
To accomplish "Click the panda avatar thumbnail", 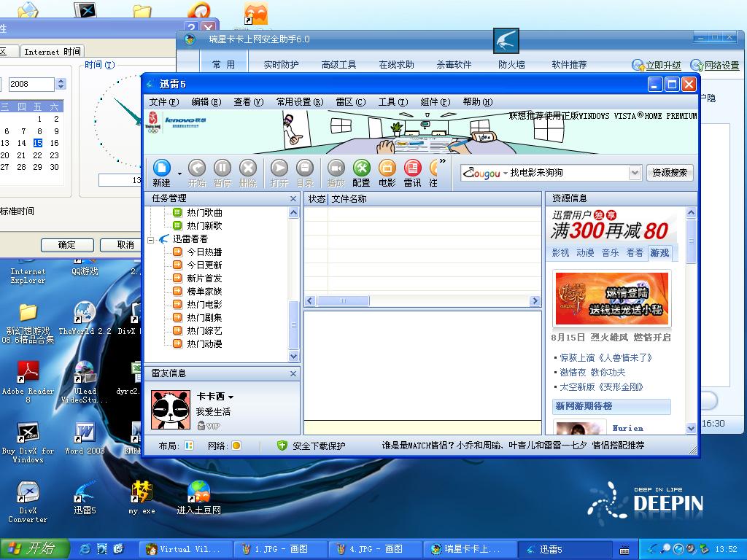I will pos(170,410).
